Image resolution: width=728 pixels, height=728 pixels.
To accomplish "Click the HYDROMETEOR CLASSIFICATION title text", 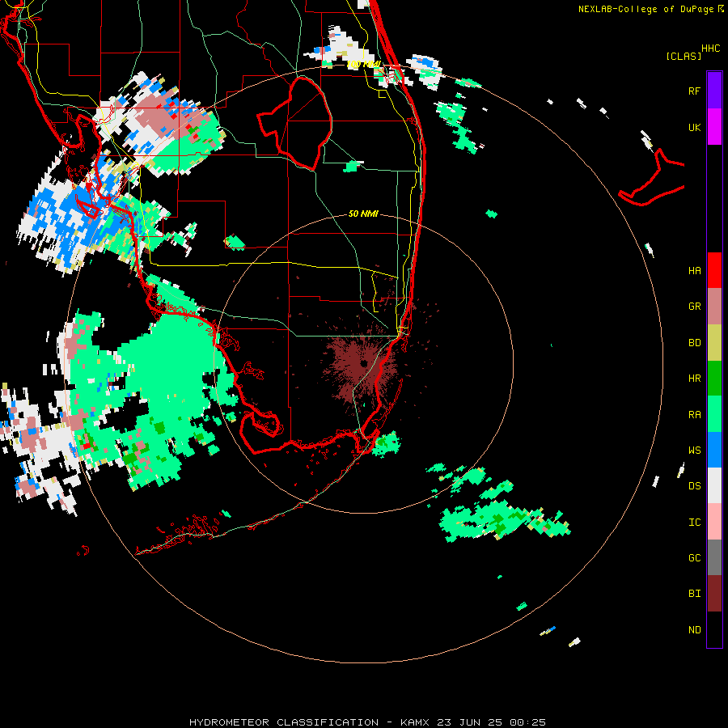I will pos(284,722).
